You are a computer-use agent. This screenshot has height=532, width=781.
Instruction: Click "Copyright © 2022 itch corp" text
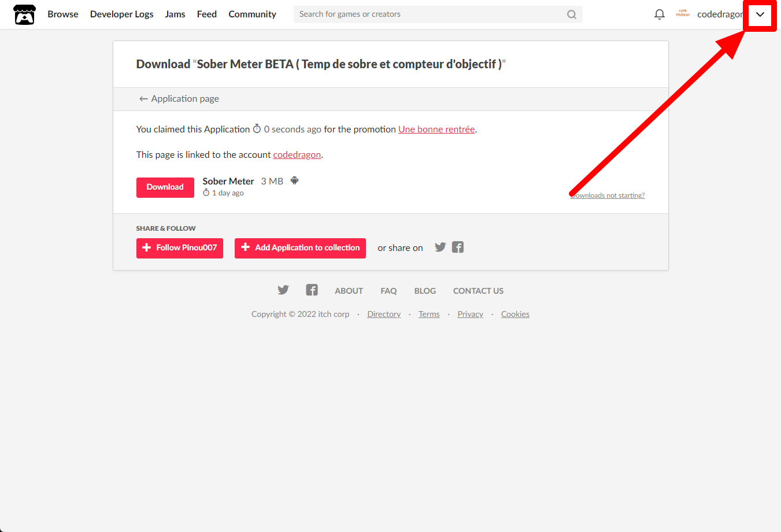coord(301,314)
